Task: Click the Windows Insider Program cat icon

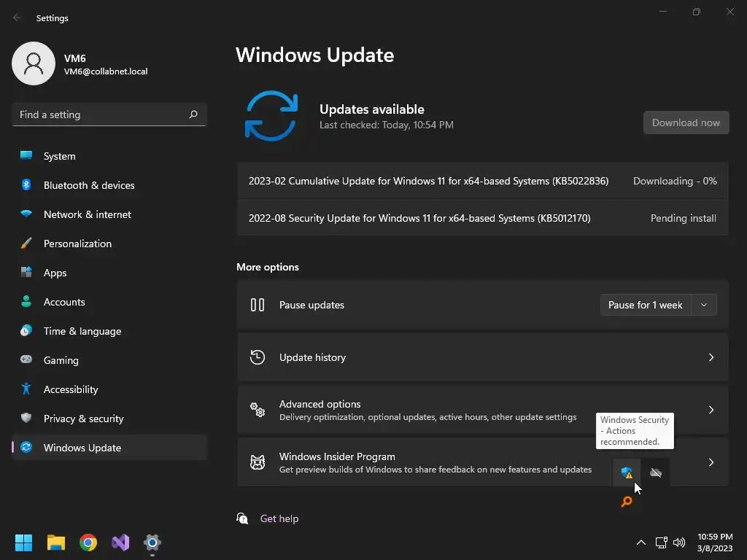Action: pos(258,462)
